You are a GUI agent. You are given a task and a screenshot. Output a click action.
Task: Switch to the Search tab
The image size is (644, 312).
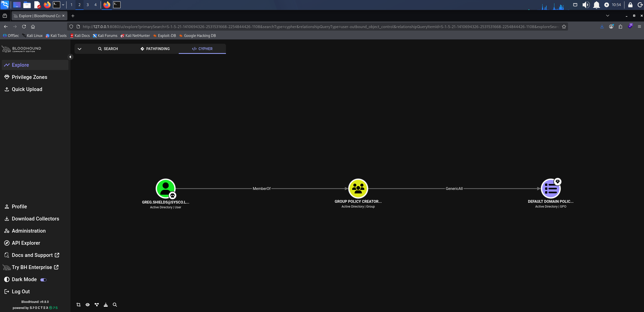tap(108, 49)
